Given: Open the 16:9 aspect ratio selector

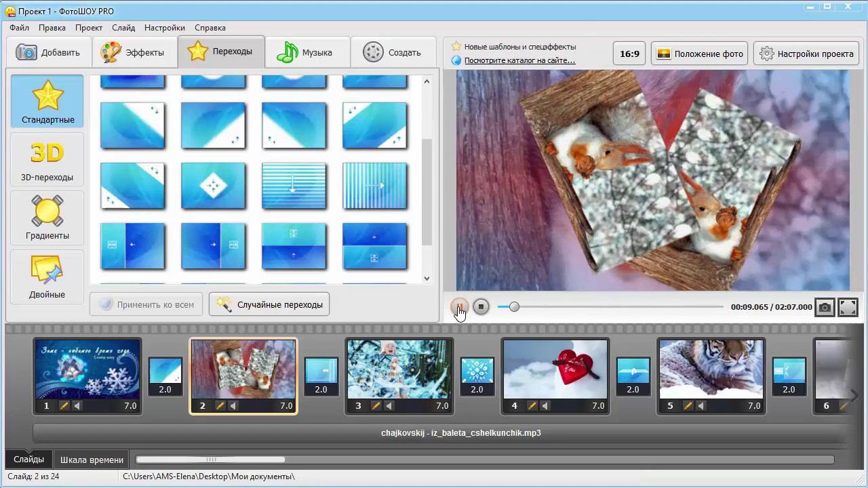Looking at the screenshot, I should pyautogui.click(x=629, y=54).
